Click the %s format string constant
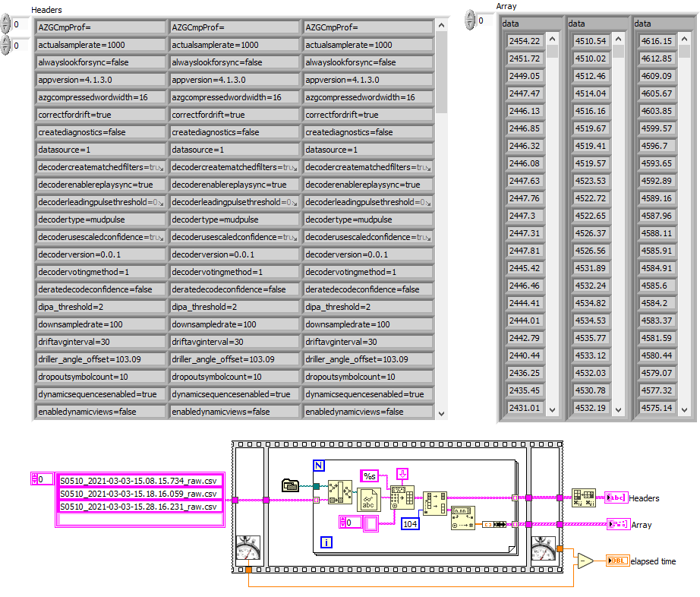Screen dimensions: 700x597 click(x=368, y=475)
